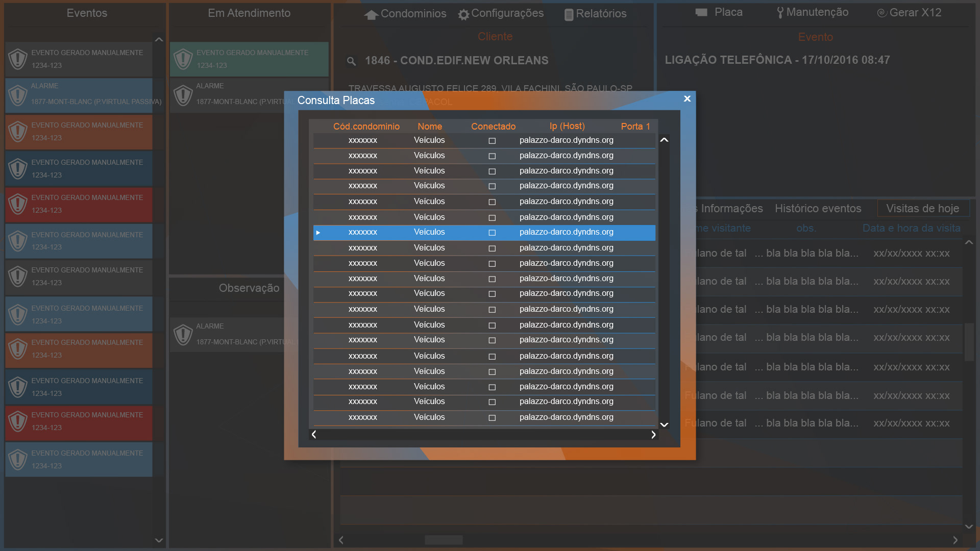
Task: Toggle Conectado checkbox in fourth table row
Action: (492, 186)
